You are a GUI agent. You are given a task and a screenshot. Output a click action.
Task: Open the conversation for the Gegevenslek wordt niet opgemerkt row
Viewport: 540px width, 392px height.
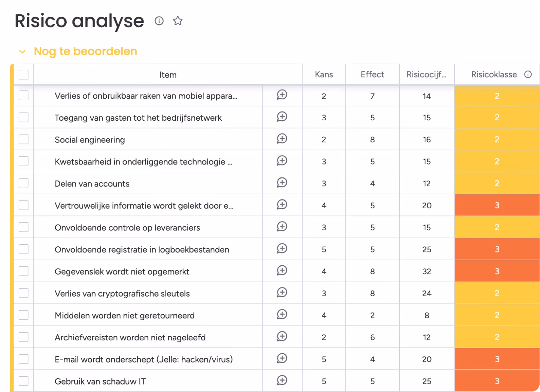282,271
